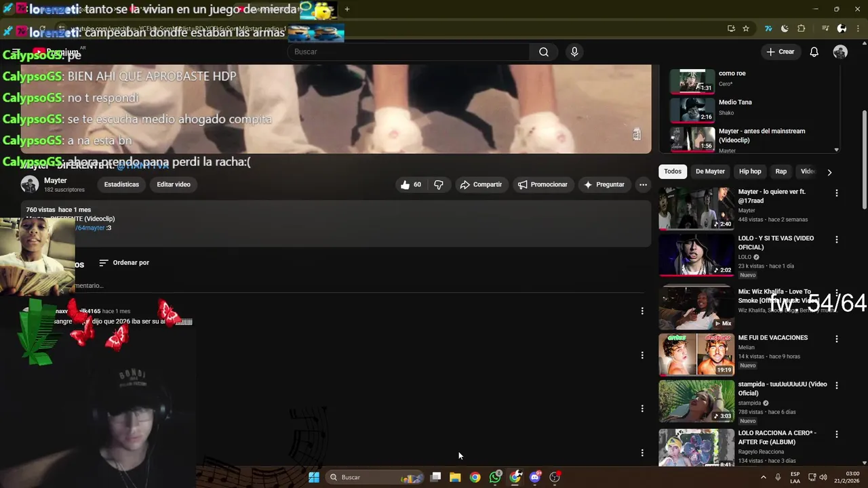
Task: Open the YouTube account avatar menu
Action: coord(840,52)
